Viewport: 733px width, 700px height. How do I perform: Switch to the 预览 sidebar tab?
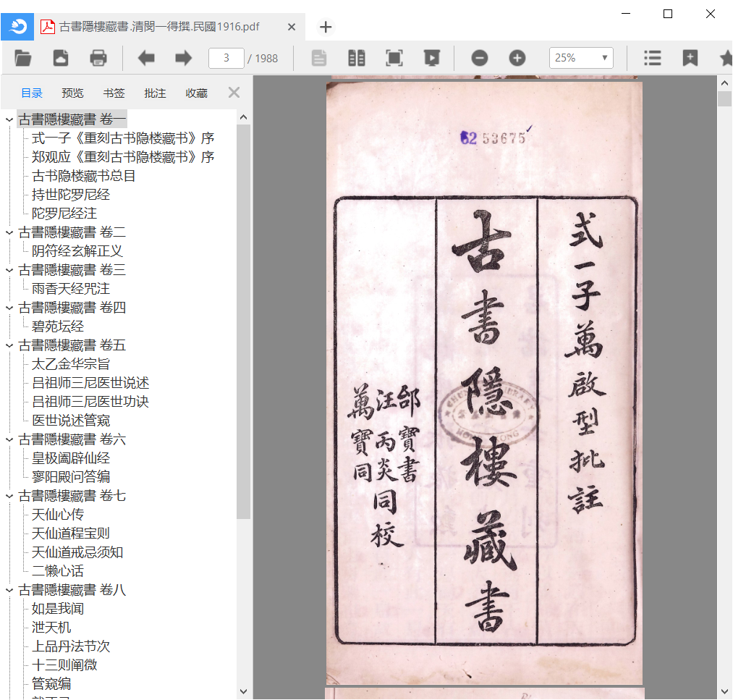coord(72,93)
